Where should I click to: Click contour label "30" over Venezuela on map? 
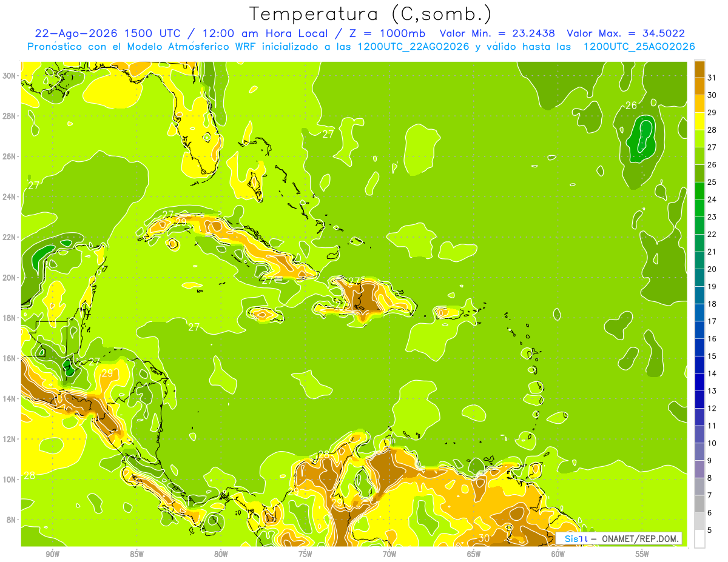(484, 538)
